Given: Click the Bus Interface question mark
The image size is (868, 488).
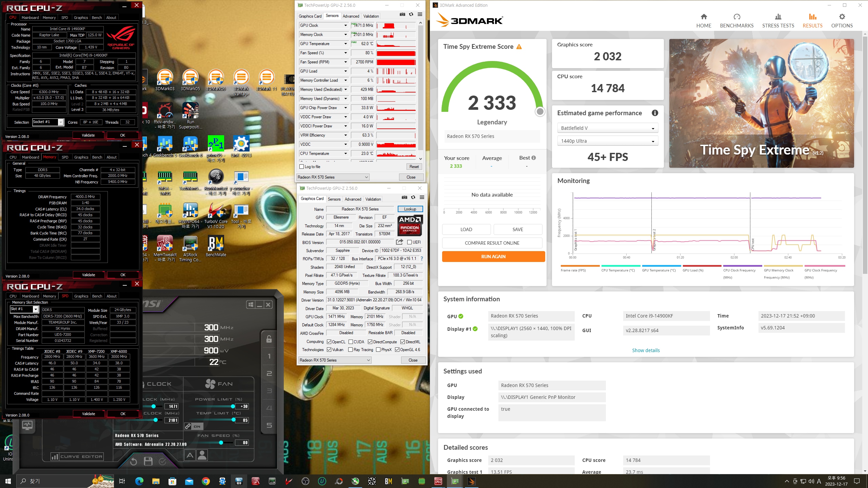Looking at the screenshot, I should click(x=421, y=259).
